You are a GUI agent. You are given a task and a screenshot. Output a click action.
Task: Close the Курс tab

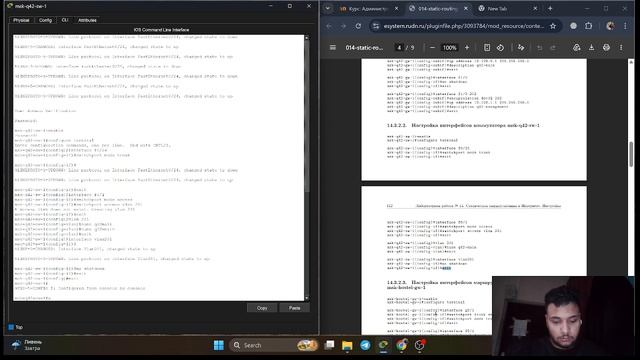point(396,8)
